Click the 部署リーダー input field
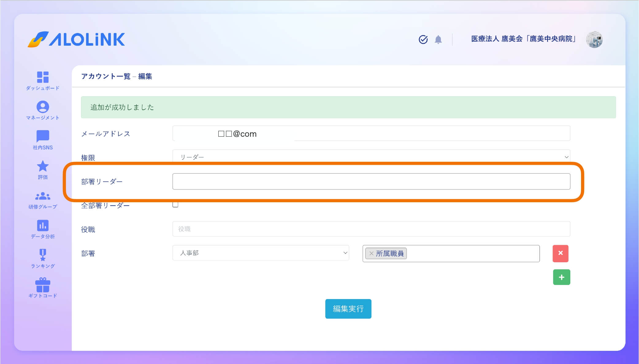The height and width of the screenshot is (364, 639). pyautogui.click(x=371, y=181)
